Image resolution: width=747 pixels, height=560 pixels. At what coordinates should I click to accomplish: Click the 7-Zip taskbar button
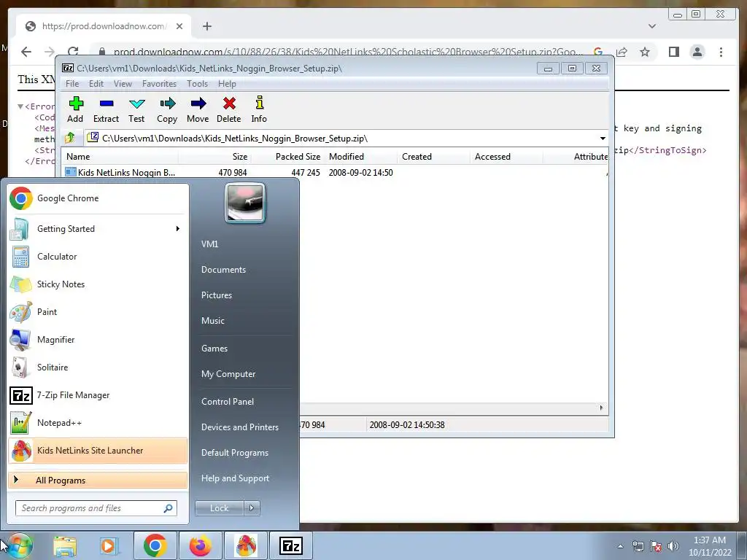(291, 545)
